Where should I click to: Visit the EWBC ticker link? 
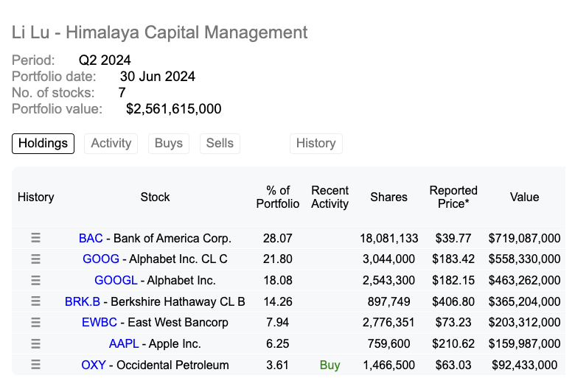pos(100,323)
